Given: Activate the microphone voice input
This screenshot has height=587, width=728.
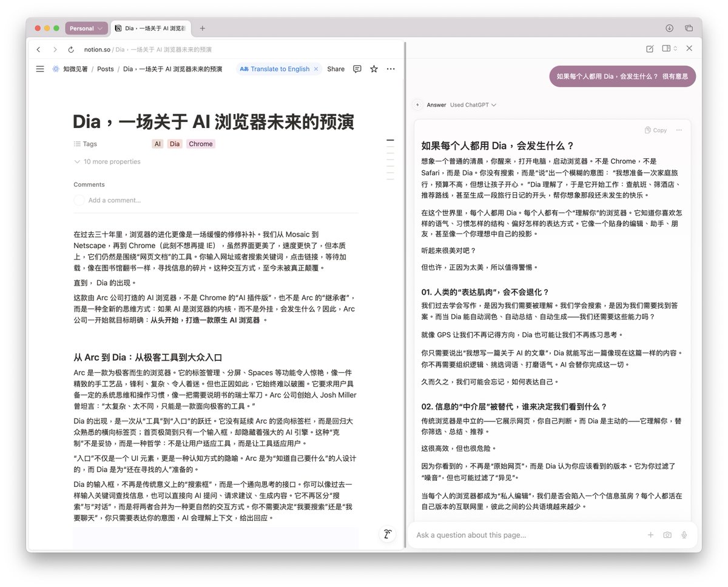Looking at the screenshot, I should coord(684,535).
